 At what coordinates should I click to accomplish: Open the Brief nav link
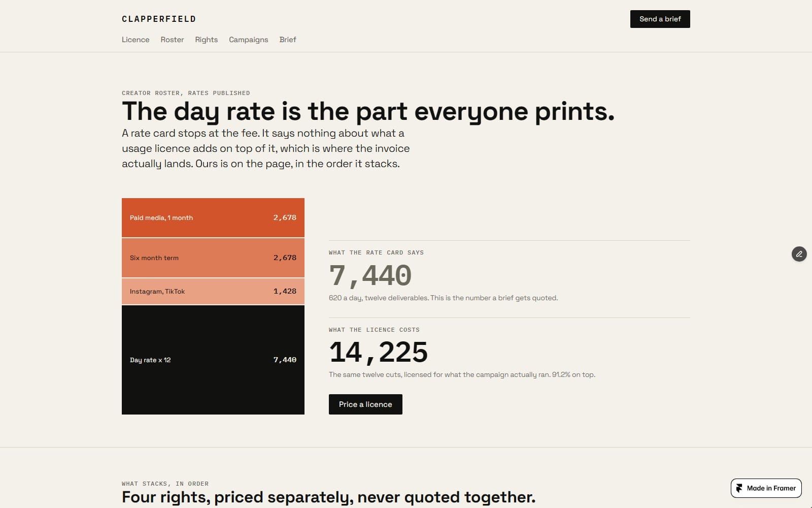click(x=288, y=40)
